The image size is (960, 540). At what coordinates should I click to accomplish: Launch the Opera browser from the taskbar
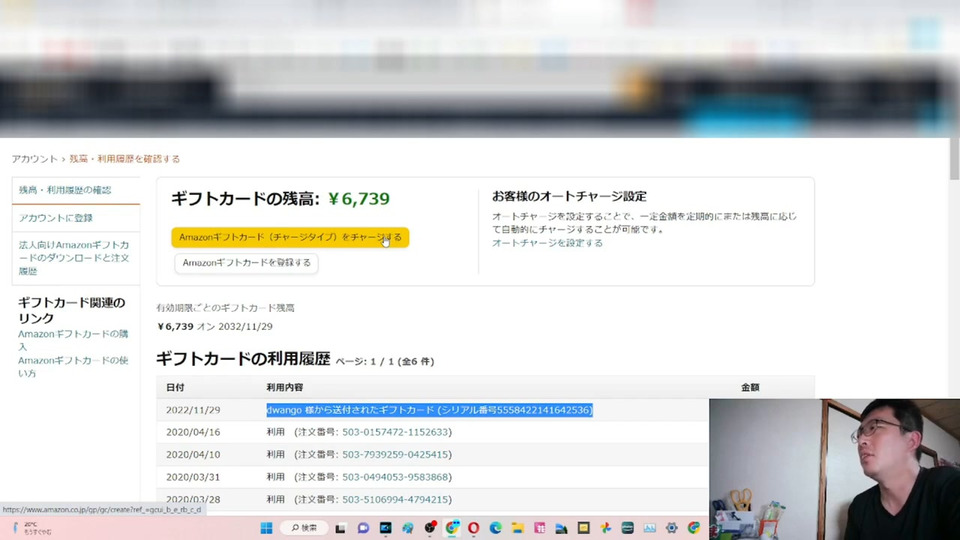click(x=473, y=528)
